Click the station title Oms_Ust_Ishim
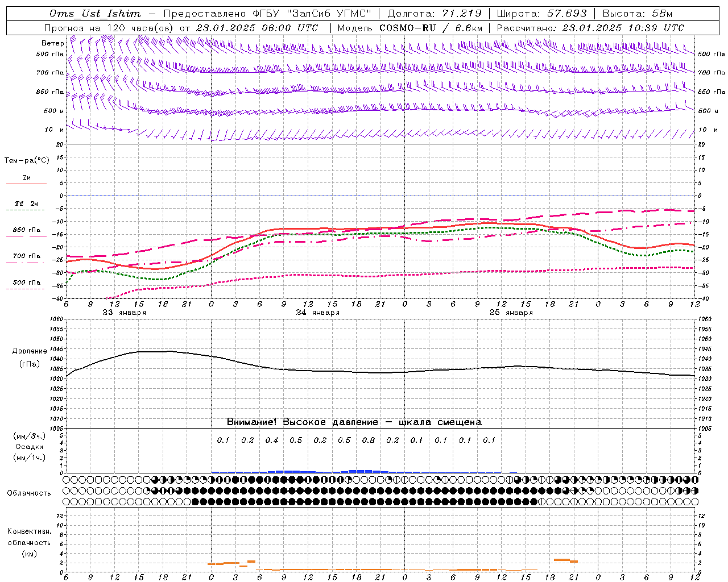The height and width of the screenshot is (582, 728). pyautogui.click(x=95, y=14)
